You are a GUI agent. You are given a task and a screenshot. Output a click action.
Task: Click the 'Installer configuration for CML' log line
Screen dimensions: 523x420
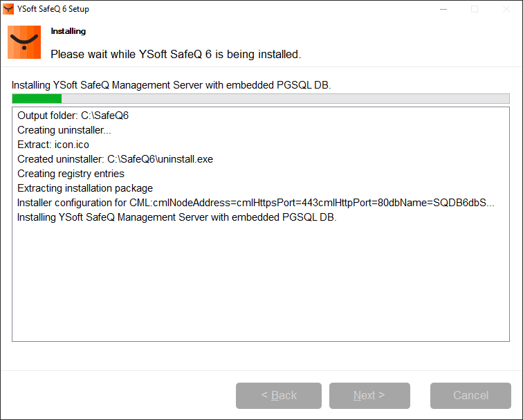[256, 203]
